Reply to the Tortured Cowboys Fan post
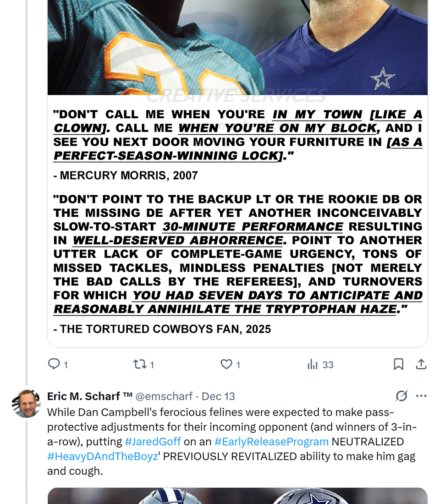 [54, 364]
